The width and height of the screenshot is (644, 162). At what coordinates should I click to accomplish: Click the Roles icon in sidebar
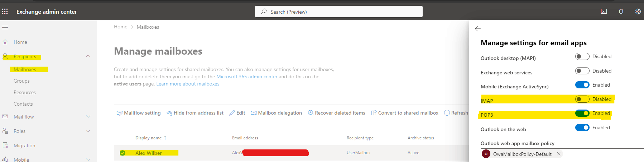(5, 131)
